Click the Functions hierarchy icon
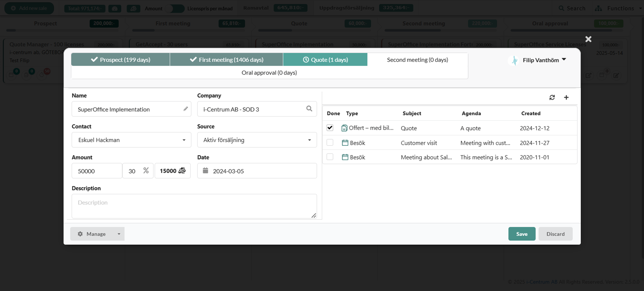Image resolution: width=644 pixels, height=291 pixels. (x=598, y=8)
